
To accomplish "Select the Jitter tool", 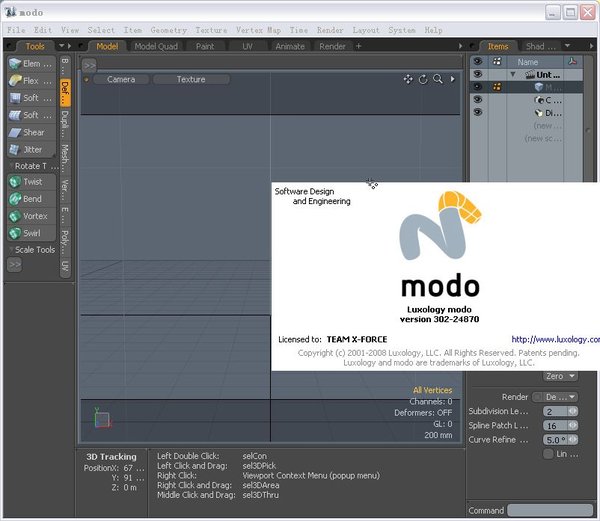I will click(x=31, y=150).
